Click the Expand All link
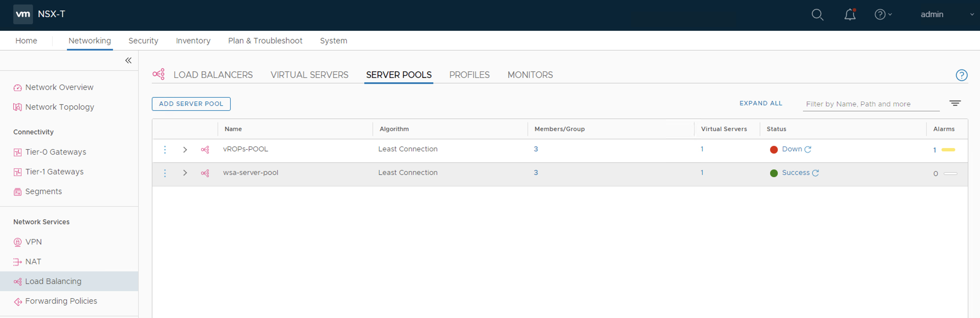Image resolution: width=980 pixels, height=318 pixels. pyautogui.click(x=761, y=103)
